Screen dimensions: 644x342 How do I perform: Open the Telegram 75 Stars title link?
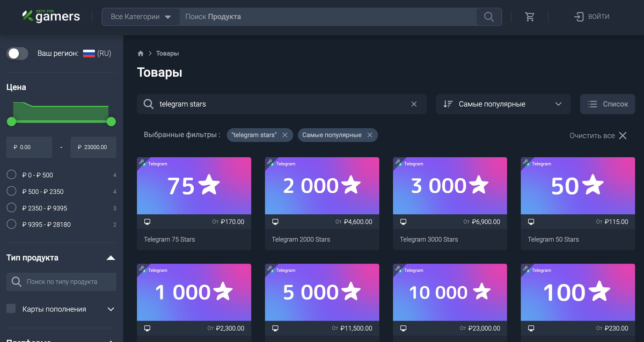(170, 239)
